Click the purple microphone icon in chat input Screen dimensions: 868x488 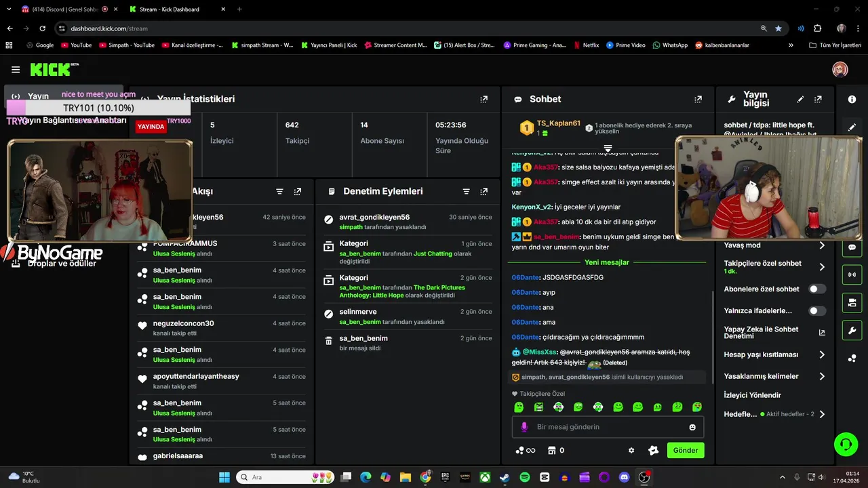coord(524,427)
